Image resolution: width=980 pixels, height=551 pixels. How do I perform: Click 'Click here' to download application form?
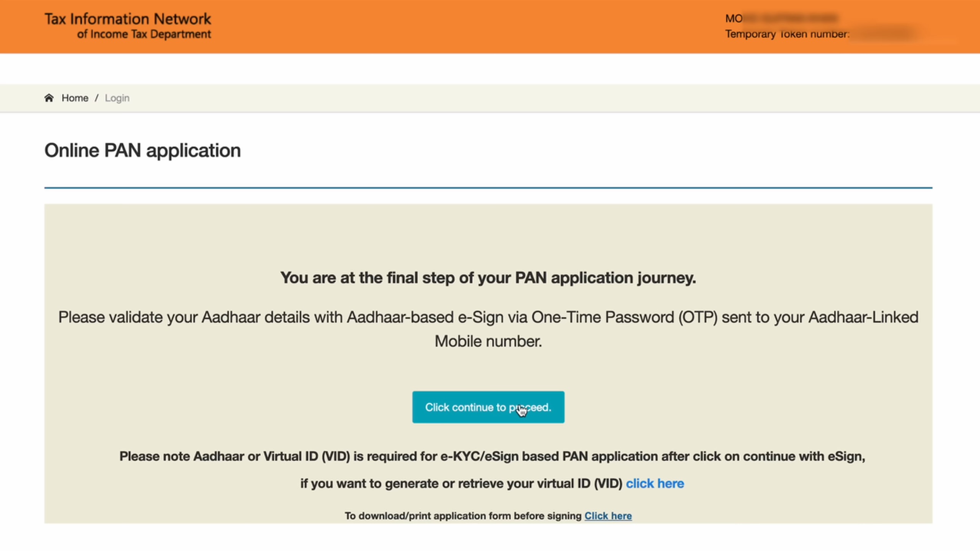608,516
